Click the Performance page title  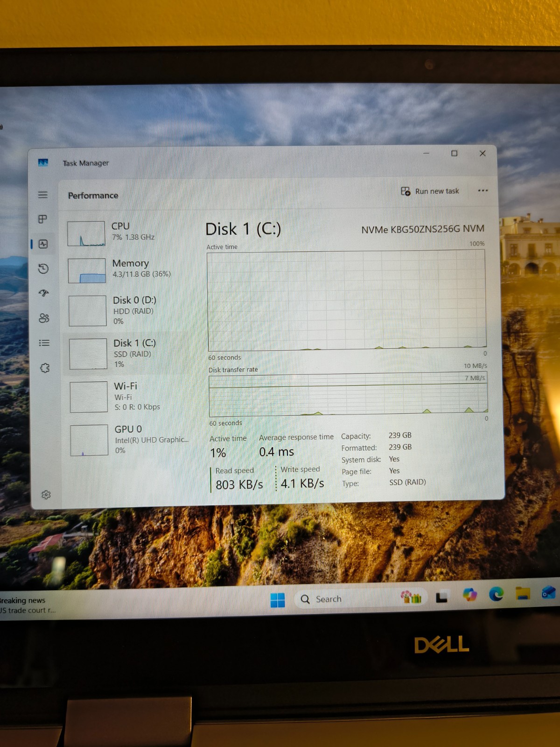pos(93,195)
